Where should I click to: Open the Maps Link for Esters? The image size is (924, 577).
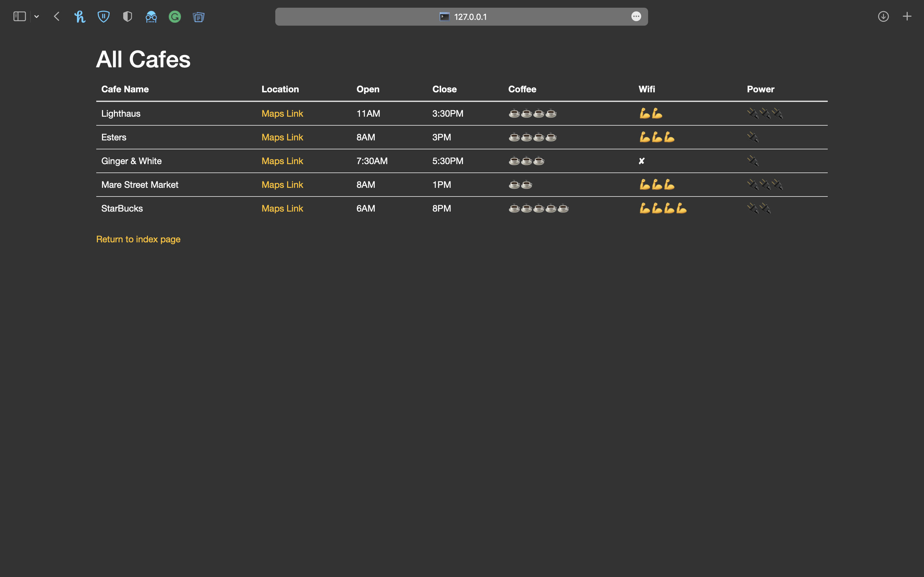coord(282,137)
